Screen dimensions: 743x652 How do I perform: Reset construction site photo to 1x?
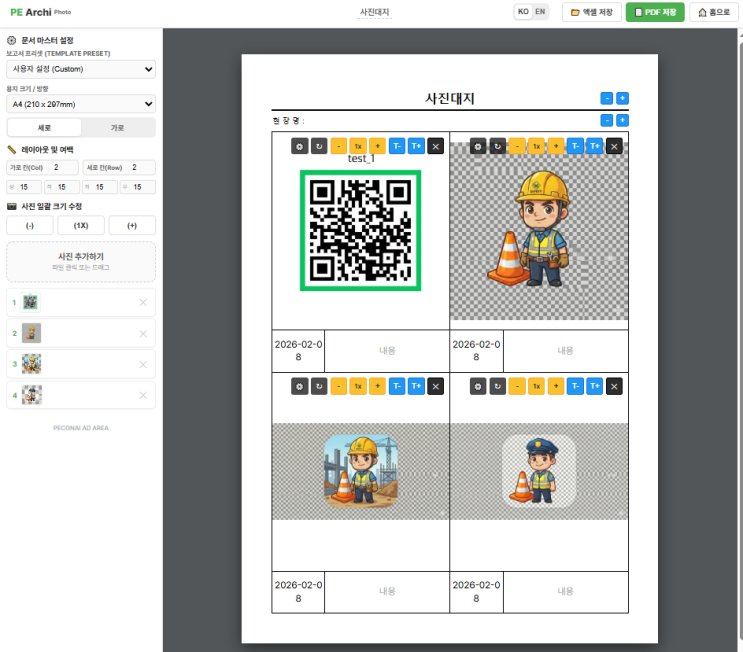click(x=358, y=386)
